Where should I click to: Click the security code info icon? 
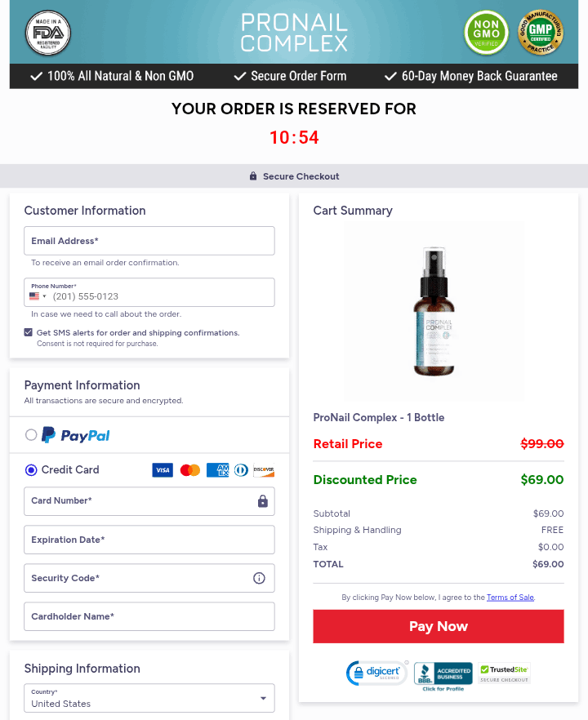point(259,578)
